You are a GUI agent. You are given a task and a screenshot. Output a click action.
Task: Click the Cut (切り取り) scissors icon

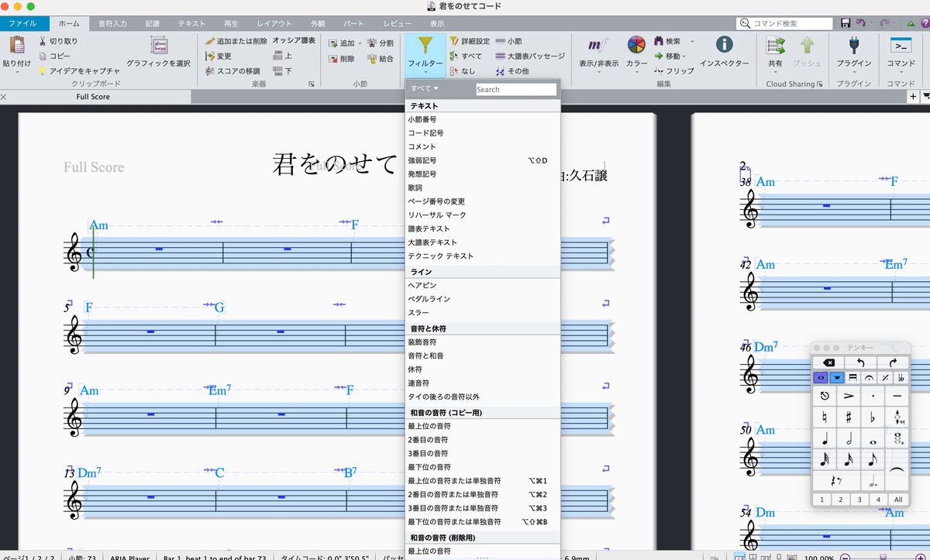click(x=43, y=41)
